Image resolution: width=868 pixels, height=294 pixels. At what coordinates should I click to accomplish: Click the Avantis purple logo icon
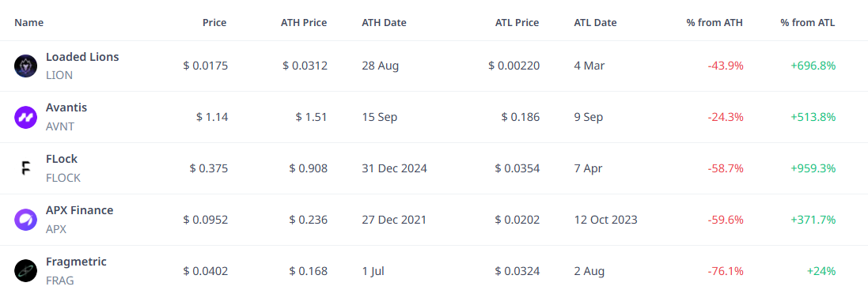coord(25,117)
